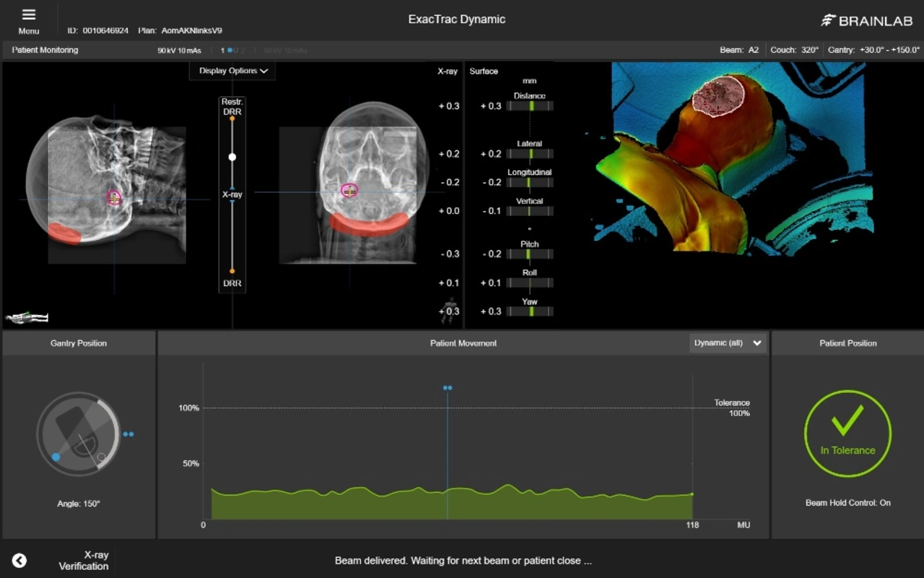Click the target marker on frontal skull X-ray
Viewport: 924px width, 578px height.
click(x=349, y=191)
